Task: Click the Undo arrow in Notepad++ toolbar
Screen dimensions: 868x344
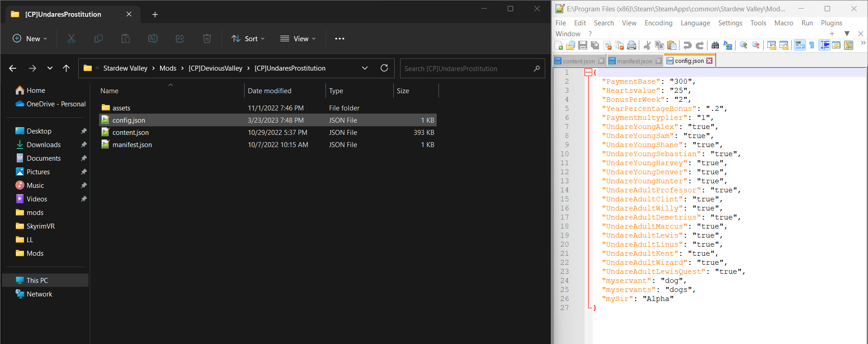Action: pos(688,45)
